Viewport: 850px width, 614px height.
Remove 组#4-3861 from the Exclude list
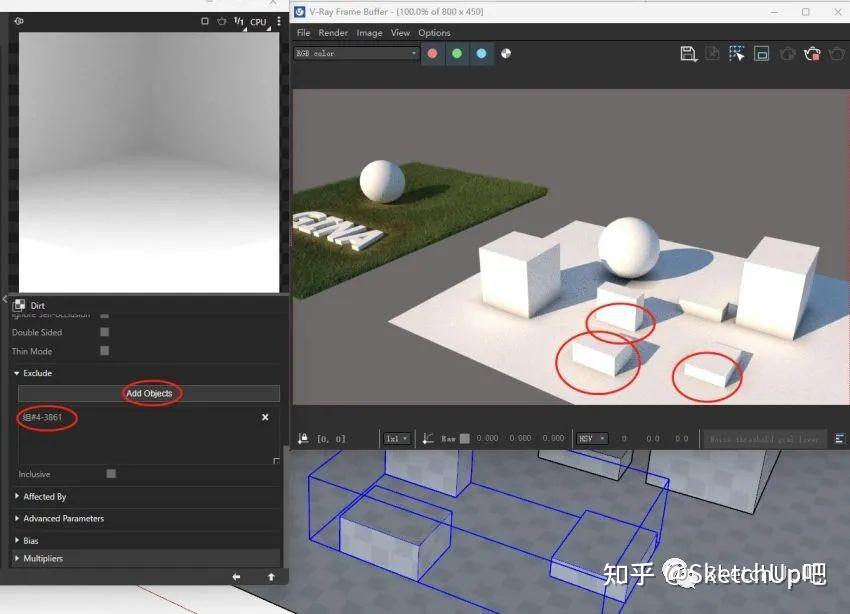tap(264, 417)
